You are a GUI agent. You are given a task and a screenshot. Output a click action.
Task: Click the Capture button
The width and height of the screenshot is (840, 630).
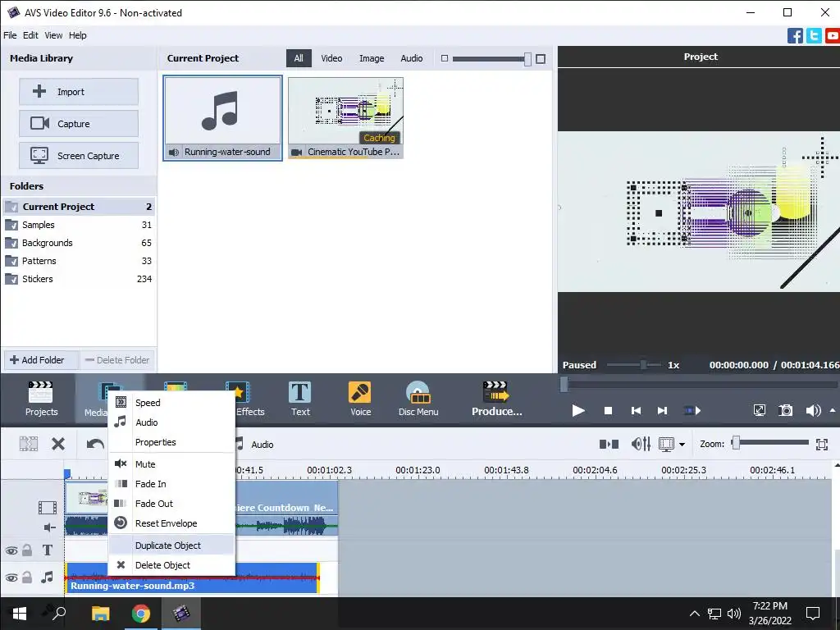pos(79,124)
